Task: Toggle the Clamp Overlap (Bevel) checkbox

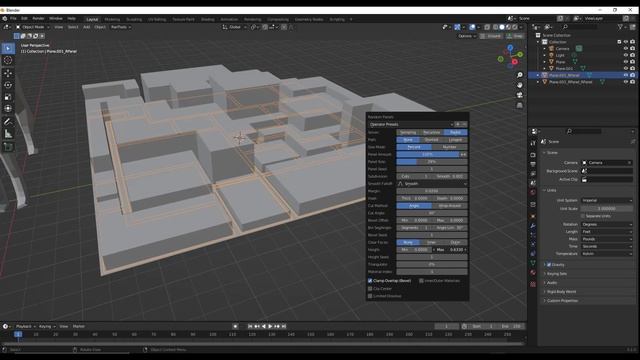Action: [x=370, y=281]
